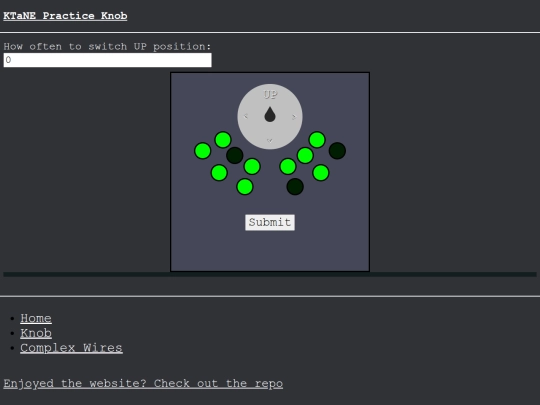This screenshot has height=405, width=540.
Task: Open the Knob link in footer
Action: 36,333
